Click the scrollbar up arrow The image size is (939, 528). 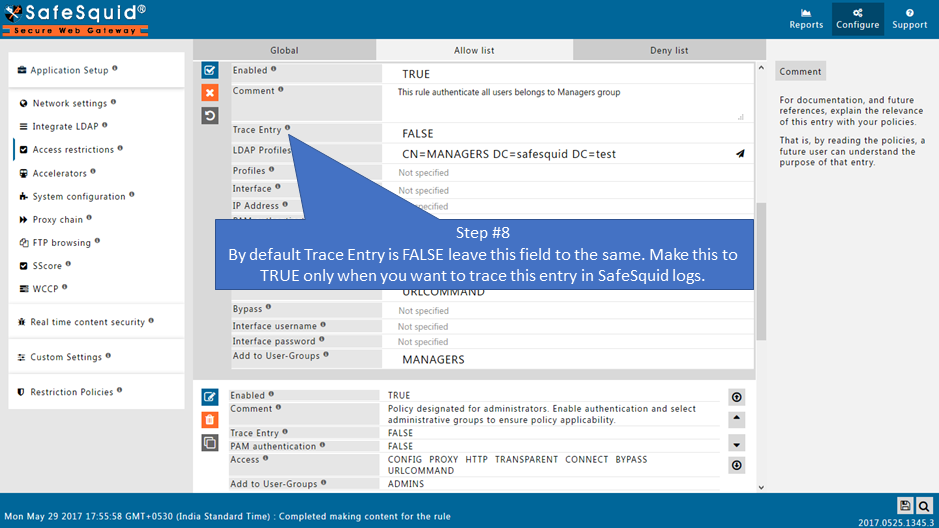[761, 68]
